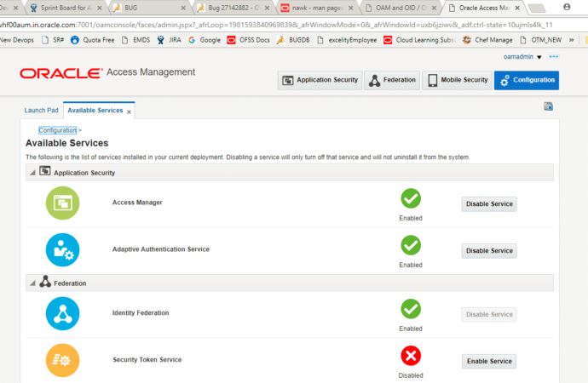
Task: Open the JIRA bookmark
Action: pyautogui.click(x=169, y=40)
